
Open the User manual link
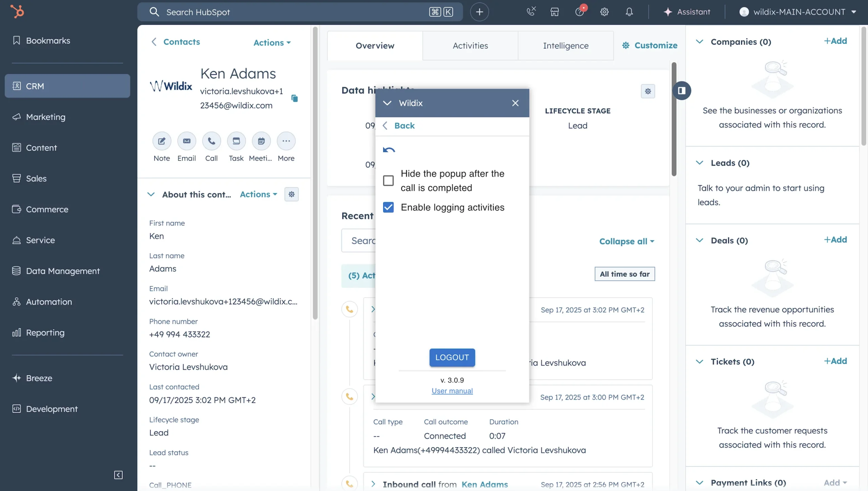[x=452, y=391]
